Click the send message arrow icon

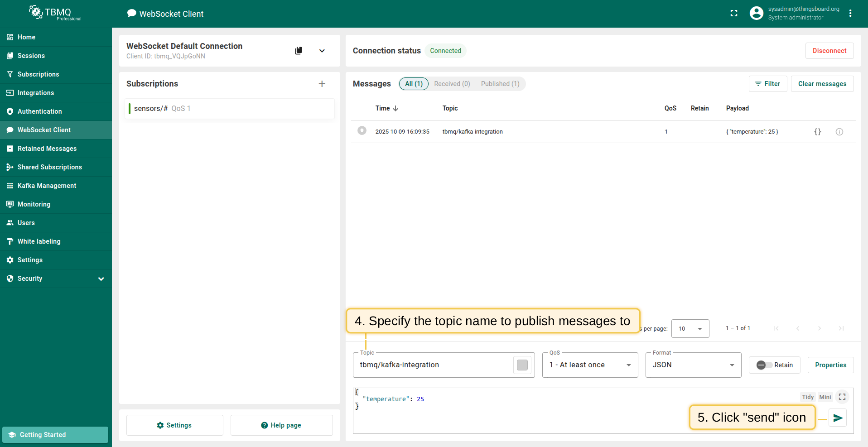[x=838, y=418]
